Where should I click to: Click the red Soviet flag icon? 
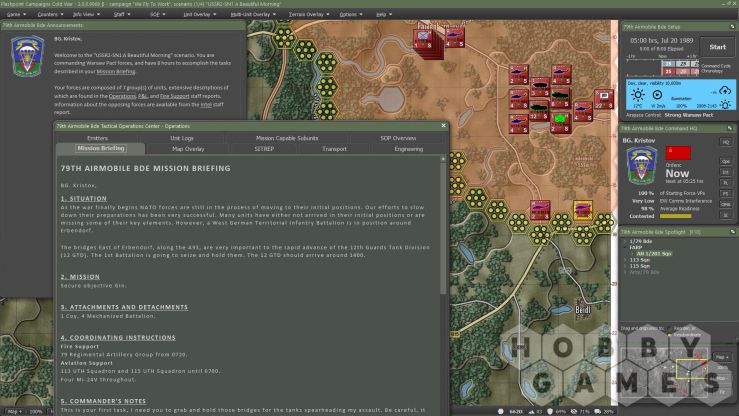coord(678,153)
